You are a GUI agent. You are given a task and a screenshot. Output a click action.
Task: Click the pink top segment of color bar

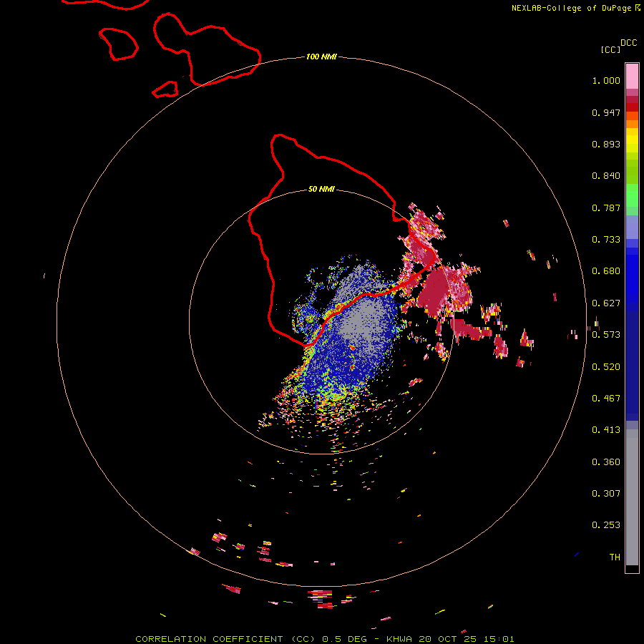632,76
